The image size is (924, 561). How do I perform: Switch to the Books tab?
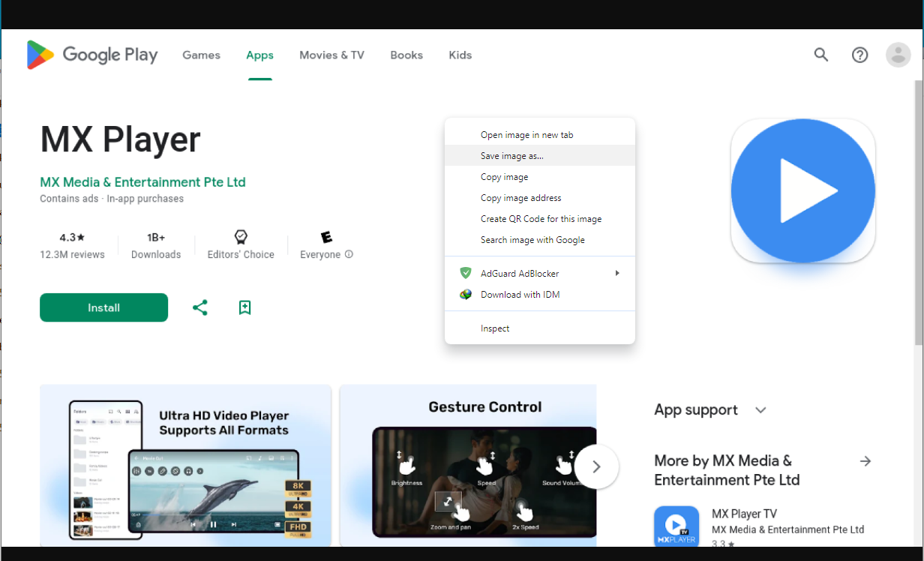pos(406,55)
